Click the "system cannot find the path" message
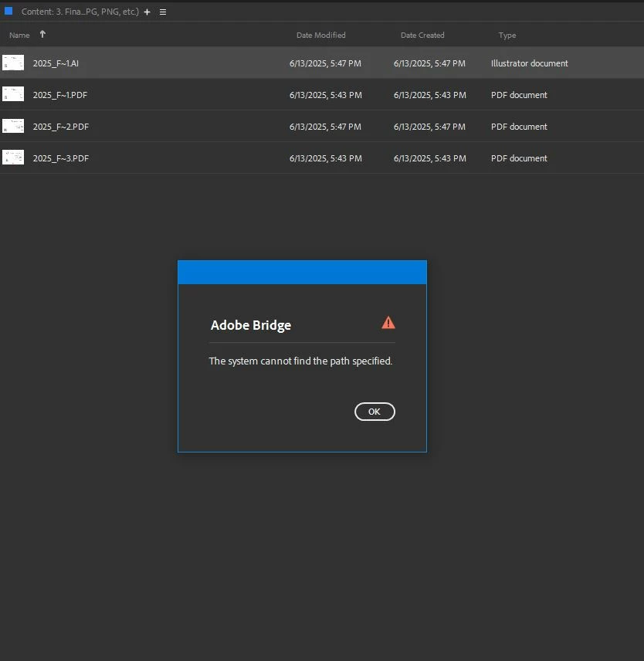 click(x=300, y=361)
